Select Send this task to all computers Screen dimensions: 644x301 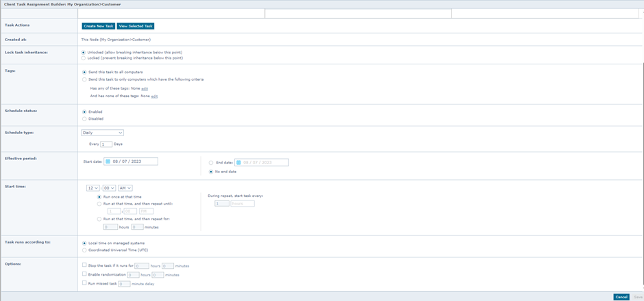(84, 72)
